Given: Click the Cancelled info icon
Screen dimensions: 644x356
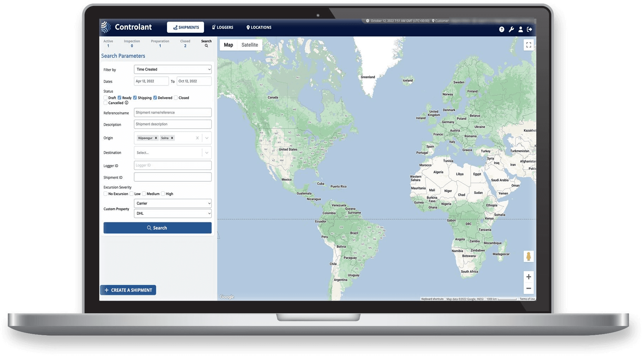Looking at the screenshot, I should pos(126,103).
